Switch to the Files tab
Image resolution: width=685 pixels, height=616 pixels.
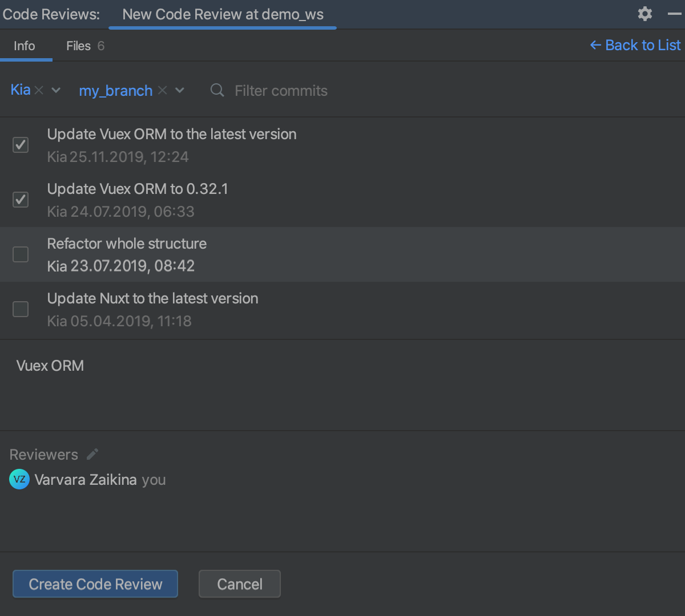tap(78, 46)
